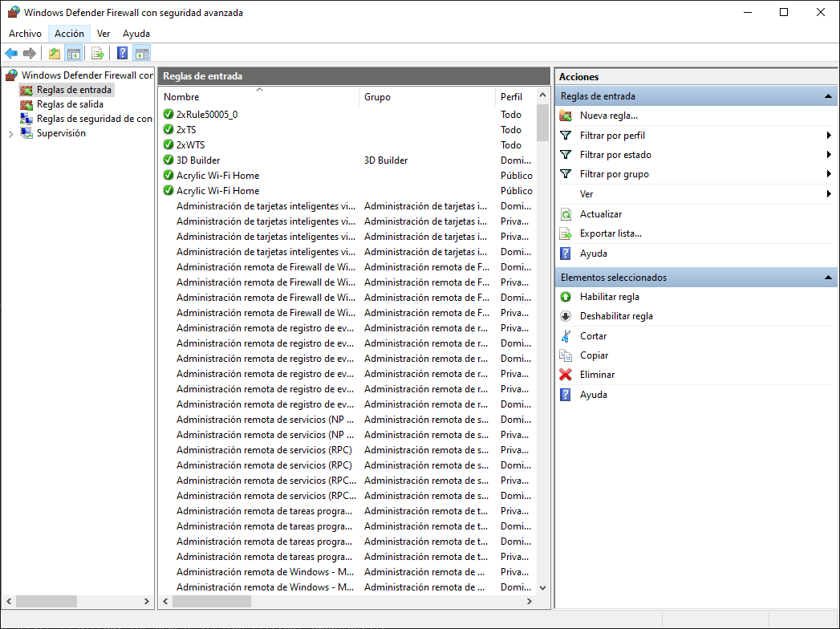Open the Filtrar por estado submenu arrow
Viewport: 840px width, 629px height.
tap(829, 155)
